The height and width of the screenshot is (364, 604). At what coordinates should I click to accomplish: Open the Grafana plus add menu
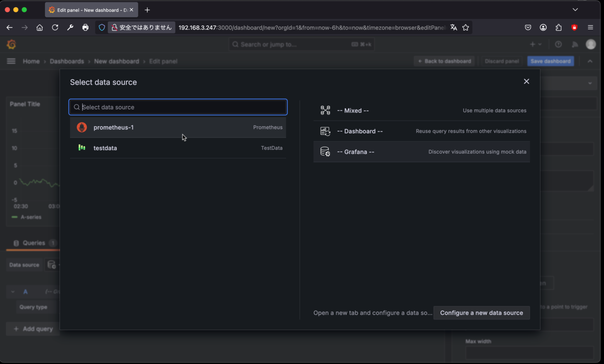(536, 44)
